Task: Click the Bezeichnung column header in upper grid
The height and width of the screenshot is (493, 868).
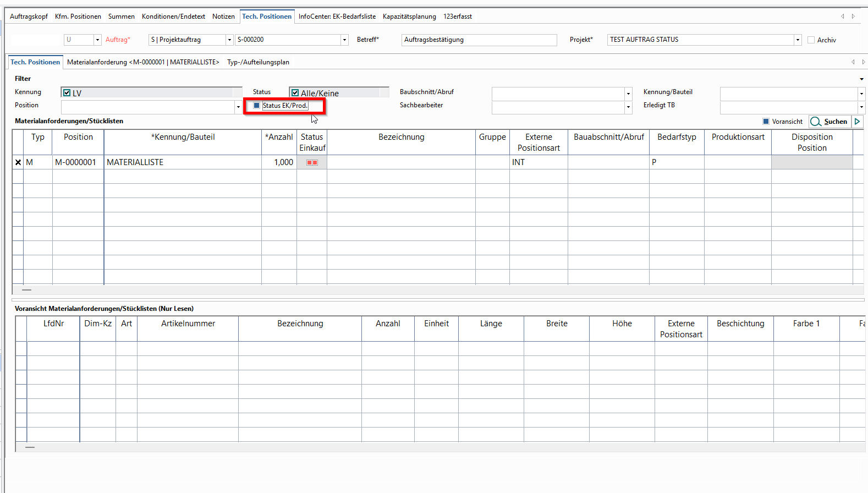Action: [401, 137]
